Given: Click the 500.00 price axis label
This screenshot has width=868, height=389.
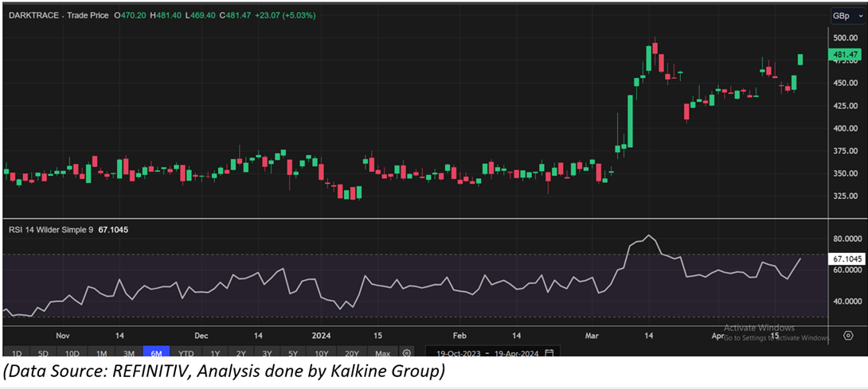Looking at the screenshot, I should pos(843,38).
